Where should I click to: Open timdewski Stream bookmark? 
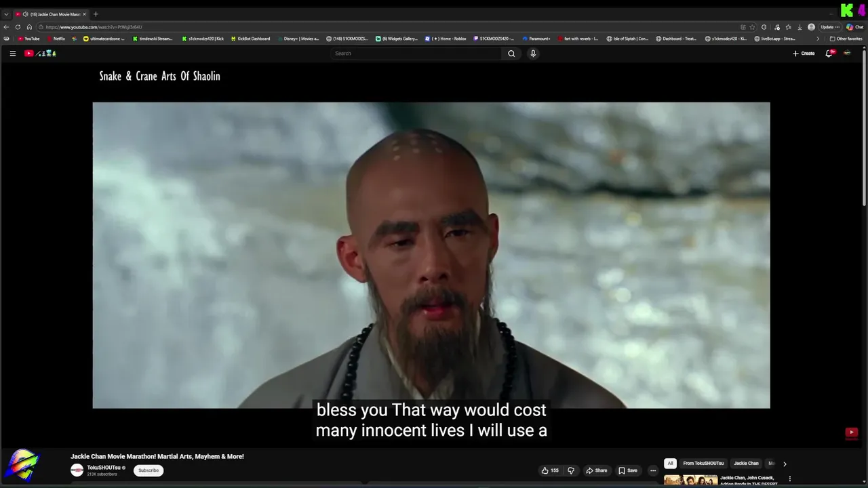[153, 39]
